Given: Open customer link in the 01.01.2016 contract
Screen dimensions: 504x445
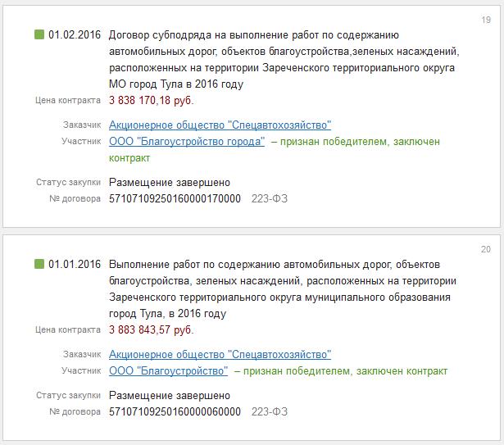Looking at the screenshot, I should pyautogui.click(x=220, y=355).
